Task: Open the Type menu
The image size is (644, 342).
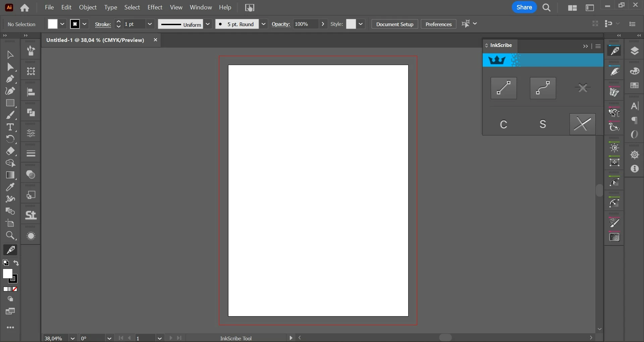Action: [111, 7]
